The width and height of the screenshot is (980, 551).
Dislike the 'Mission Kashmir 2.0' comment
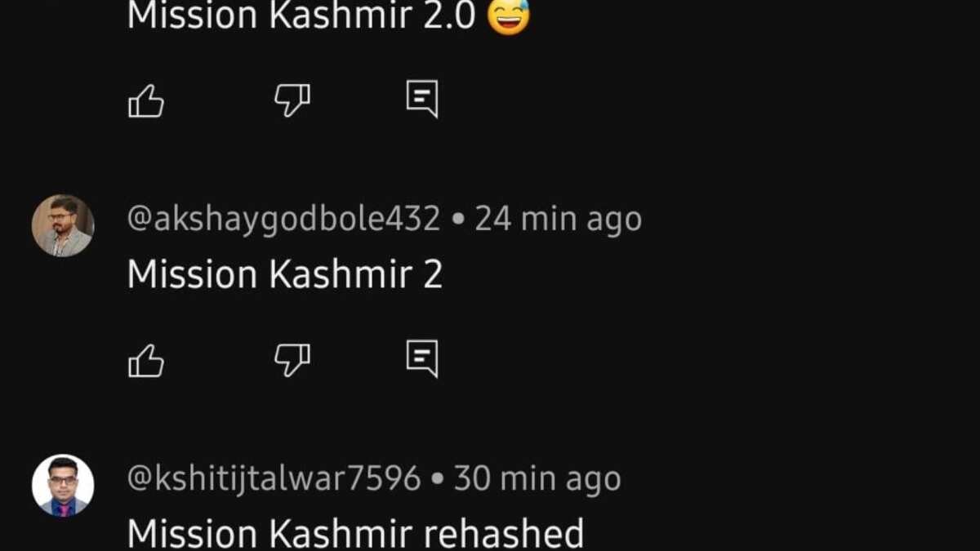[292, 101]
